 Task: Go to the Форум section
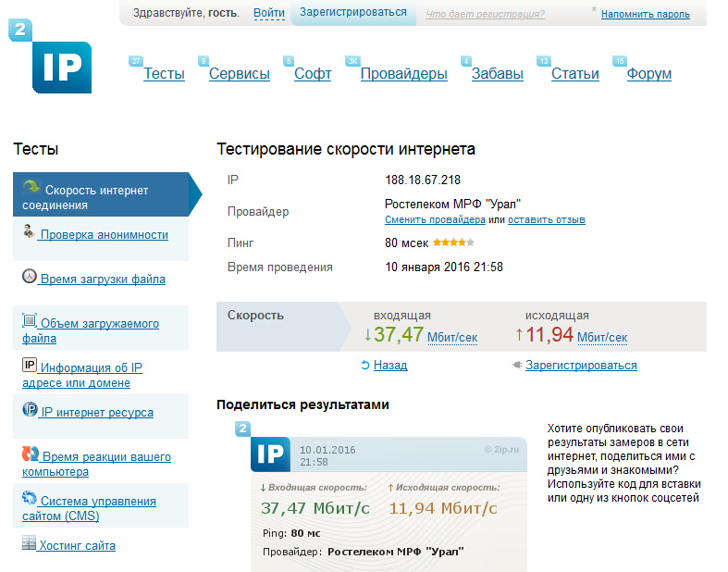pyautogui.click(x=648, y=74)
